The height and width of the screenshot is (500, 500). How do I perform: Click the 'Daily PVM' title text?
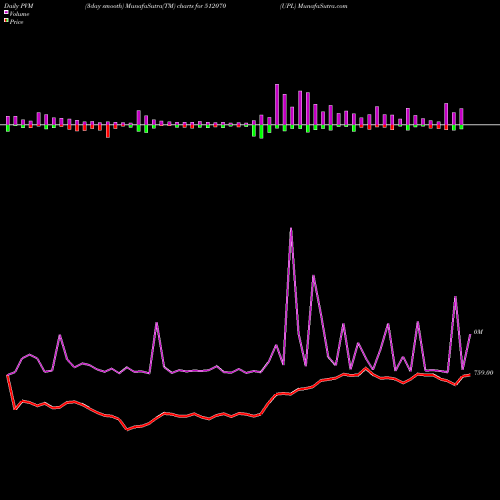19,6
